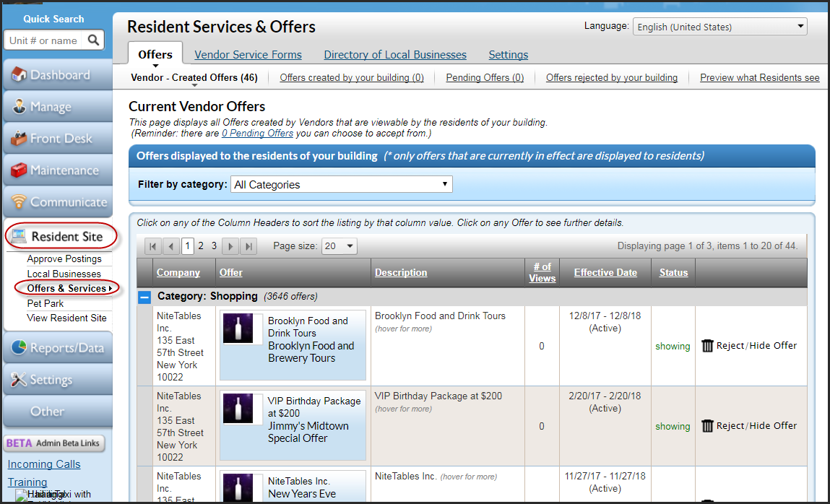Click the 11/27/17 - 11/27/18 effective date
This screenshot has height=504, width=830.
click(605, 476)
